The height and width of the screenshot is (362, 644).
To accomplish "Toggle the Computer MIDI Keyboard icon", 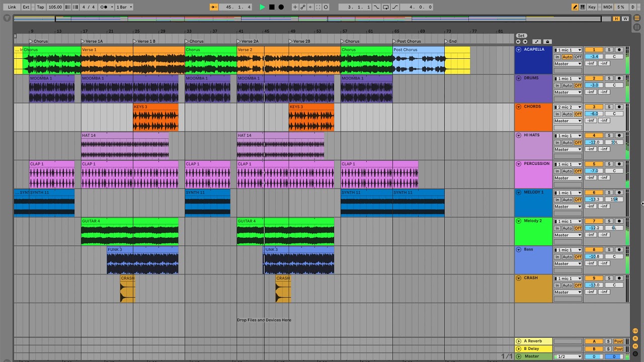I will click(x=583, y=7).
